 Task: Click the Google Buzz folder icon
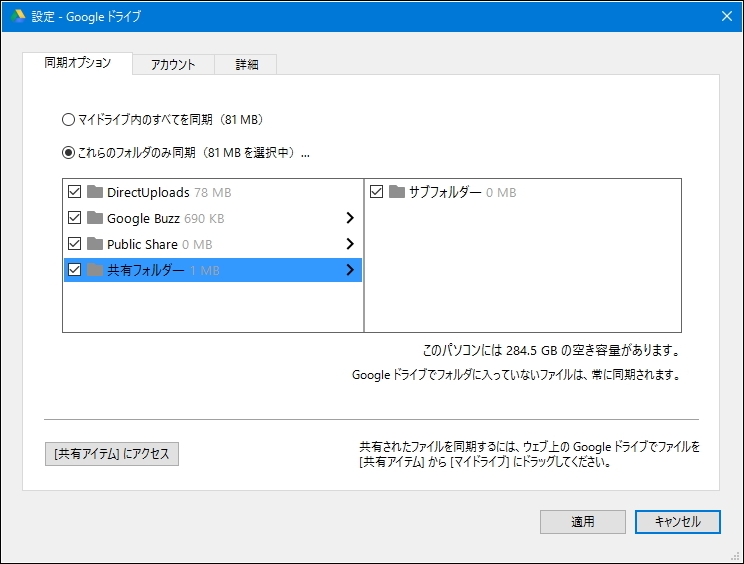point(95,218)
